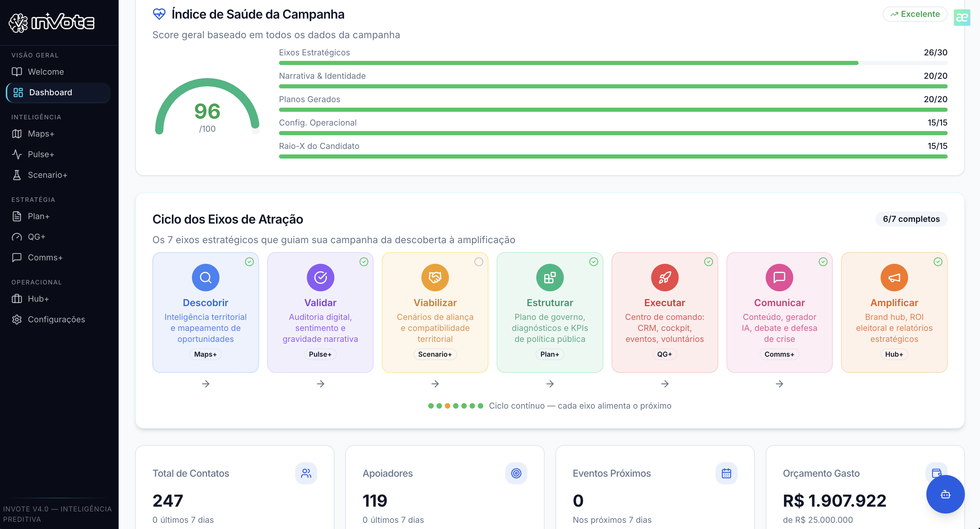Image resolution: width=980 pixels, height=529 pixels.
Task: Click the 96/100 score gauge
Action: click(207, 107)
